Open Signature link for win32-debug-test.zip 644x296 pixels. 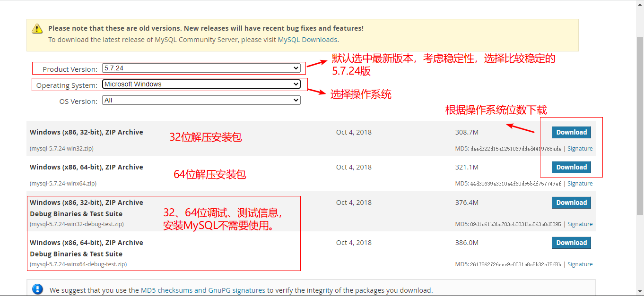pyautogui.click(x=580, y=224)
